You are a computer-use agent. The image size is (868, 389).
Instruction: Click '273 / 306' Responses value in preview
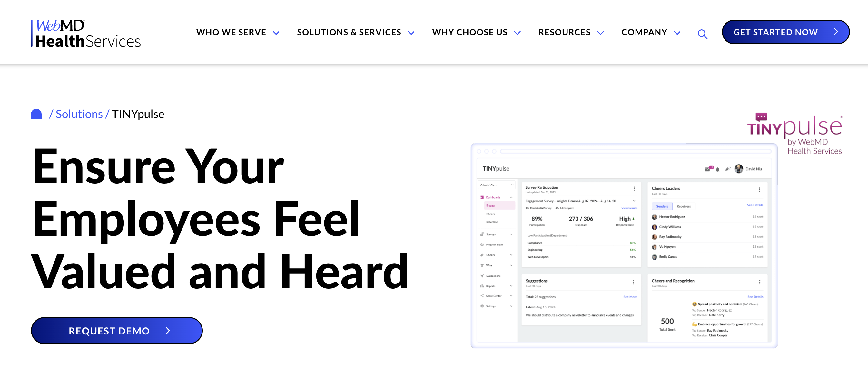click(581, 219)
